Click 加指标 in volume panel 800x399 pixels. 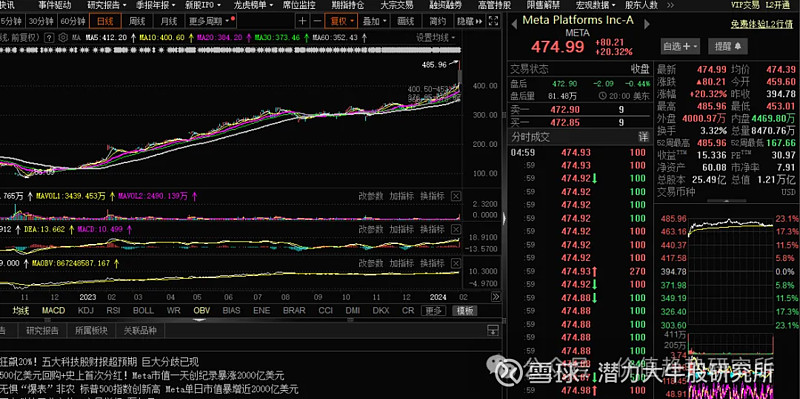(x=402, y=196)
